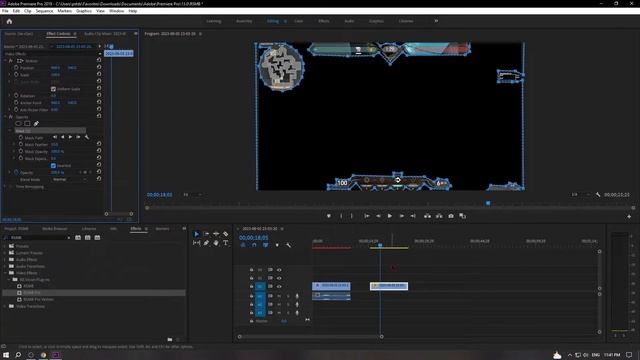
Task: Collapse the Motion effect properties
Action: click(x=5, y=60)
